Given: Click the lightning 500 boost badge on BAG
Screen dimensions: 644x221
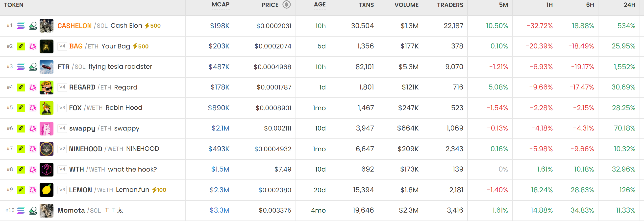Looking at the screenshot, I should (141, 46).
